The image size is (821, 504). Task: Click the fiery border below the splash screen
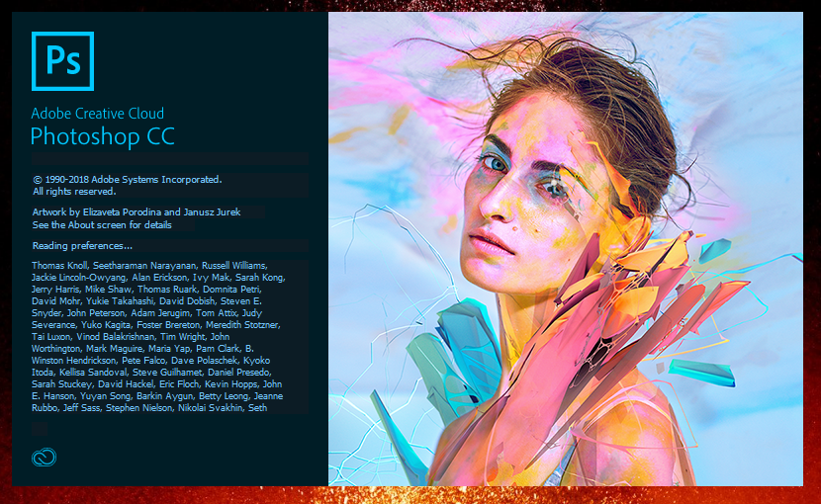[x=410, y=495]
